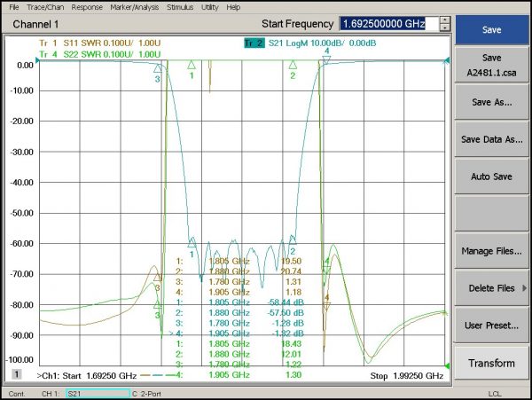Click the Ch1: Start 1.69250 GHz readout
Viewport: 532px width, 400px height.
(x=87, y=376)
